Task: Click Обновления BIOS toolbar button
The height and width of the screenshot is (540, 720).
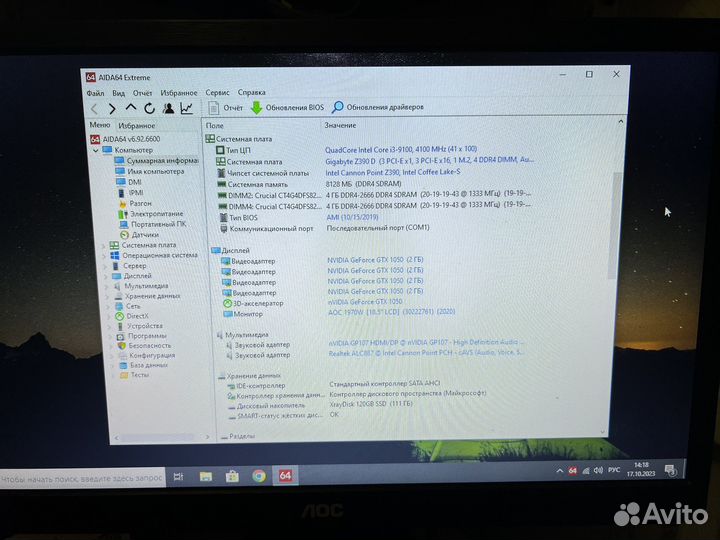Action: point(287,107)
